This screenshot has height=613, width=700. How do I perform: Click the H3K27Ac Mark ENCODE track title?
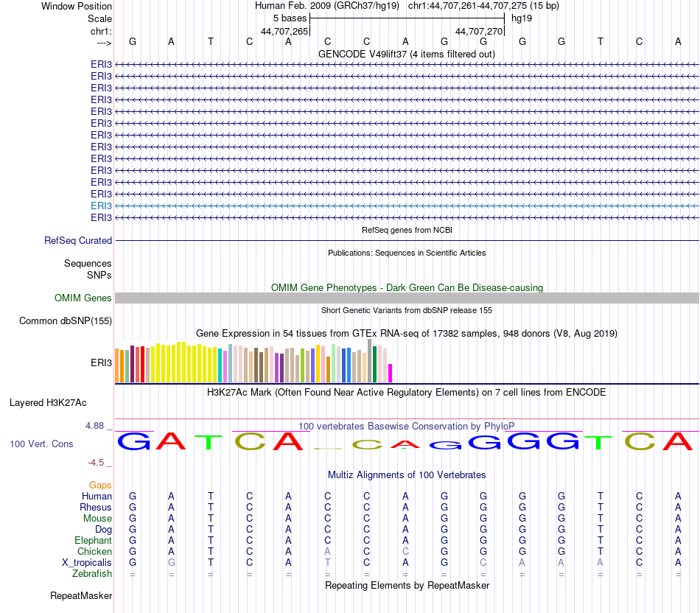click(406, 393)
